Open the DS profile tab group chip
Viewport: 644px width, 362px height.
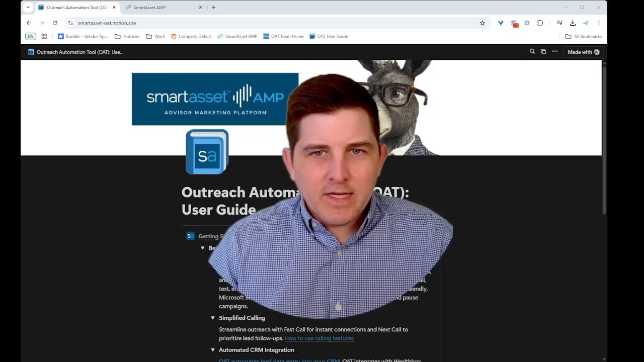(x=31, y=36)
